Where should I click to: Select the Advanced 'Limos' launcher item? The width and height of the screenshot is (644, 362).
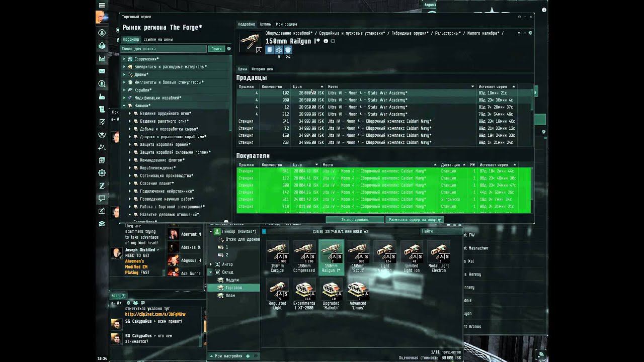coord(358,295)
